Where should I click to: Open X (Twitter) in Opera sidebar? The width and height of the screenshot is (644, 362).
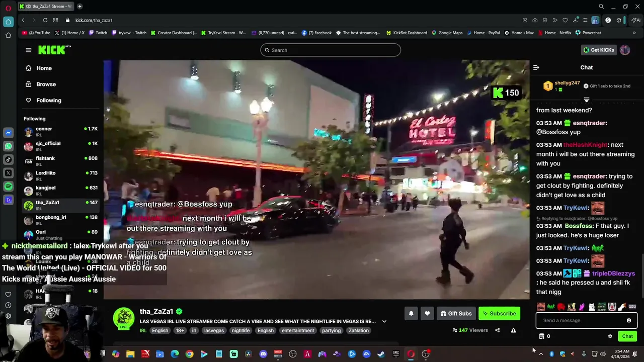tap(8, 173)
